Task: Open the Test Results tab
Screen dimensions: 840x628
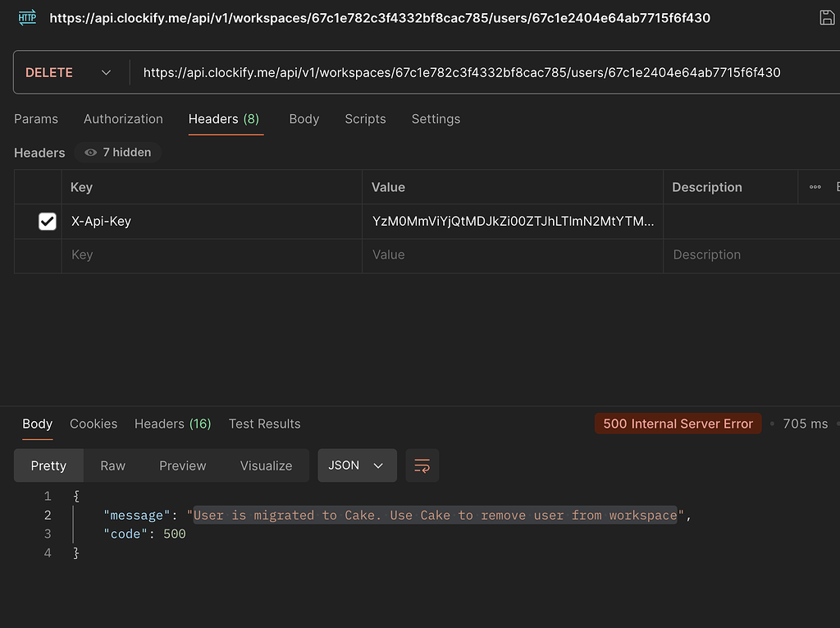Action: (x=265, y=424)
